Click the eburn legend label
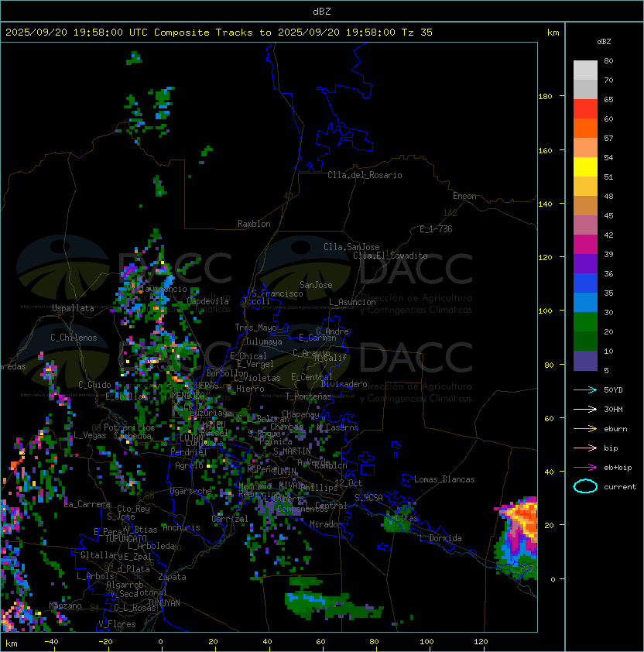Viewport: 644px width, 652px height. click(615, 429)
